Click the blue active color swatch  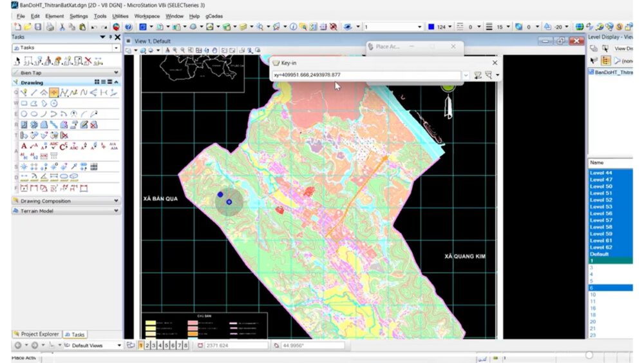point(431,27)
